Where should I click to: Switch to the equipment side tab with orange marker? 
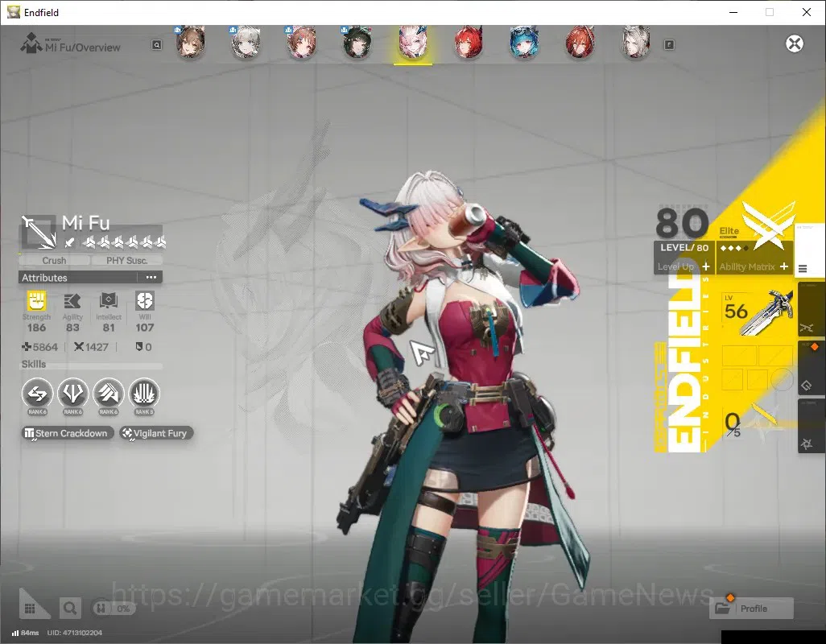pyautogui.click(x=812, y=369)
